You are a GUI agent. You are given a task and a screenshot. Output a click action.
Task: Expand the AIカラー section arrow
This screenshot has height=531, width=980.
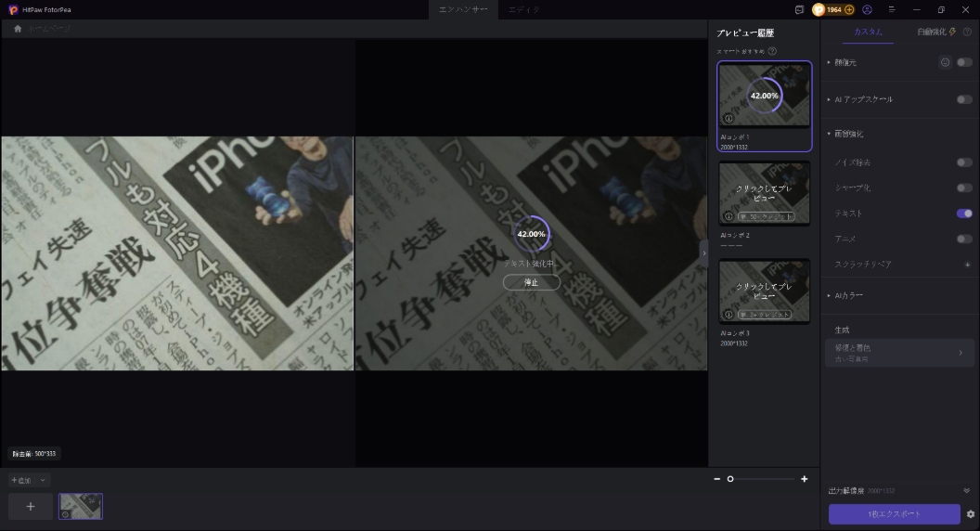(830, 295)
